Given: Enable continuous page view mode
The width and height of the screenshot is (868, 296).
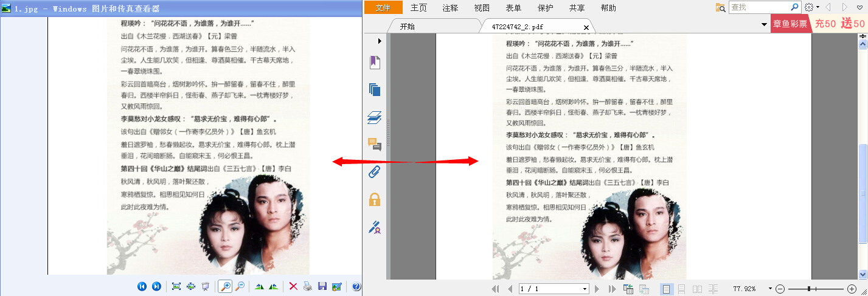Looking at the screenshot, I should click(682, 289).
